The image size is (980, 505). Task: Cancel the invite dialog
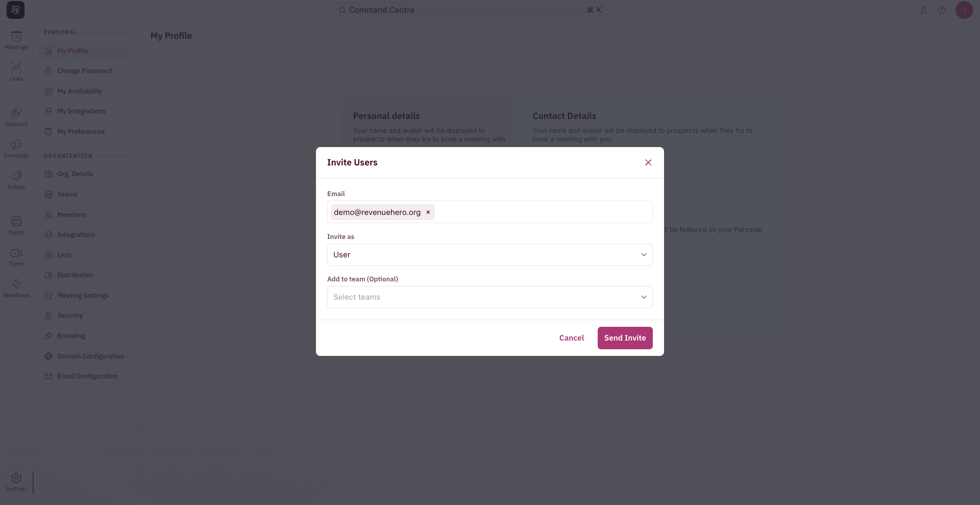[x=572, y=338]
